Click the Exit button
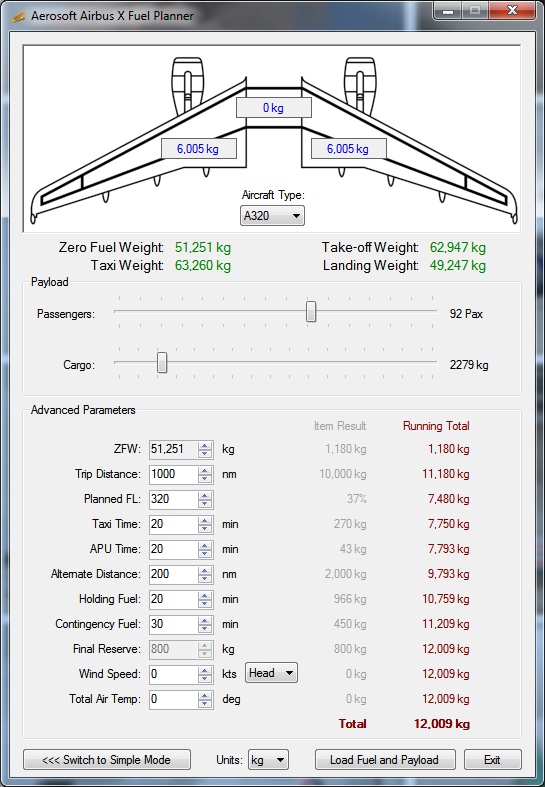Screen dimensions: 545x787 tap(492, 760)
